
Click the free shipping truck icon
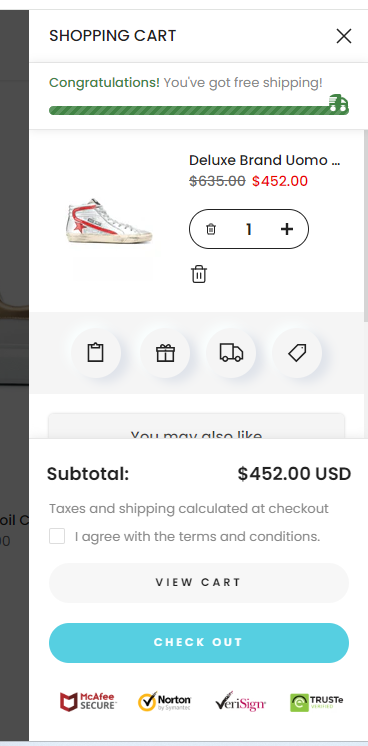coord(338,103)
